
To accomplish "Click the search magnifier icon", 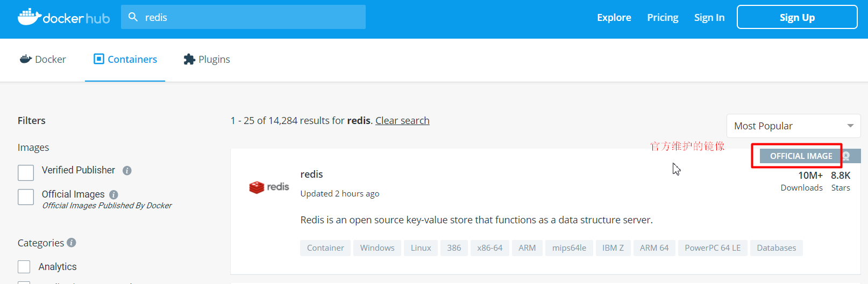I will (133, 17).
